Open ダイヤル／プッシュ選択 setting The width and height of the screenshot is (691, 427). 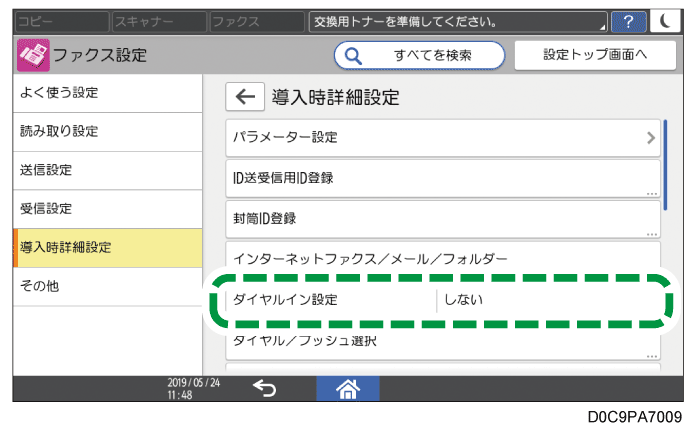pyautogui.click(x=442, y=342)
